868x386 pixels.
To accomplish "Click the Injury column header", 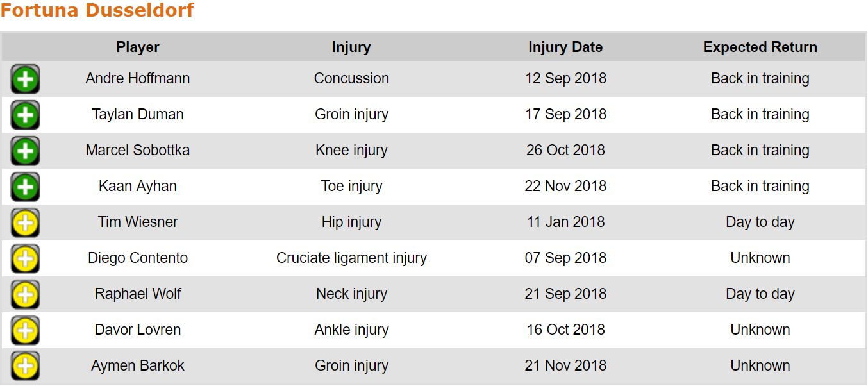I will tap(351, 47).
